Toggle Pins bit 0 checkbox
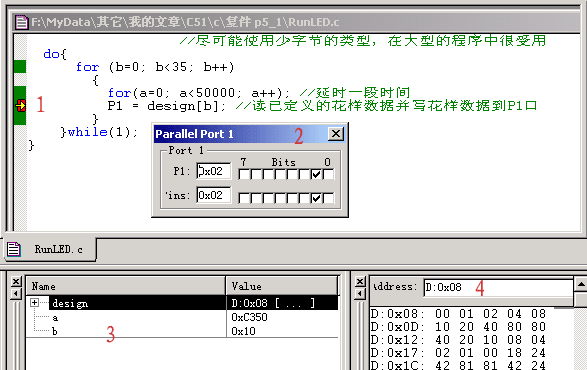Image resolution: width=587 pixels, height=370 pixels. [x=328, y=198]
